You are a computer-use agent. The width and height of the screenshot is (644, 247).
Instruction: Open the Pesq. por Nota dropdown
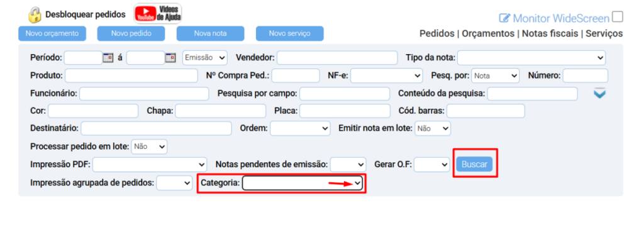pyautogui.click(x=496, y=75)
